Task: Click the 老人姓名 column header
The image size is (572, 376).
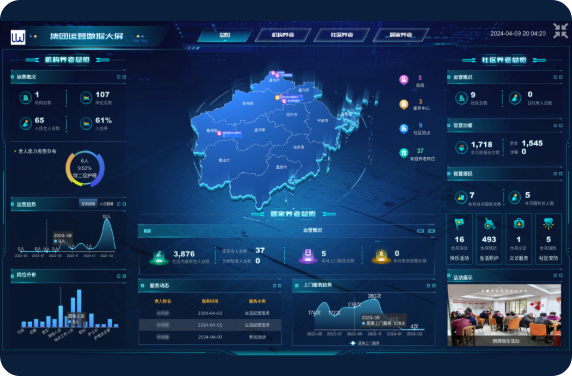Action: point(163,301)
